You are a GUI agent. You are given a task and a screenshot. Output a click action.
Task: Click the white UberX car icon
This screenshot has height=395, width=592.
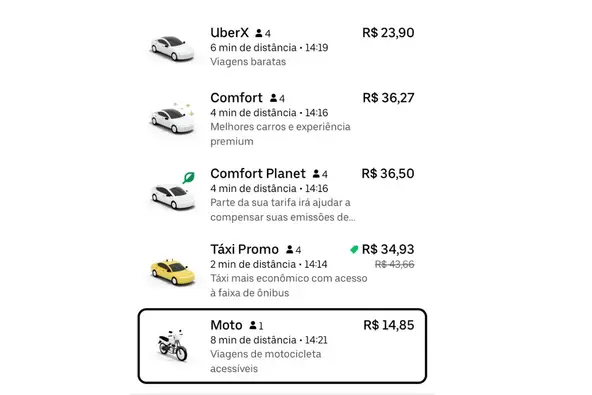(173, 48)
